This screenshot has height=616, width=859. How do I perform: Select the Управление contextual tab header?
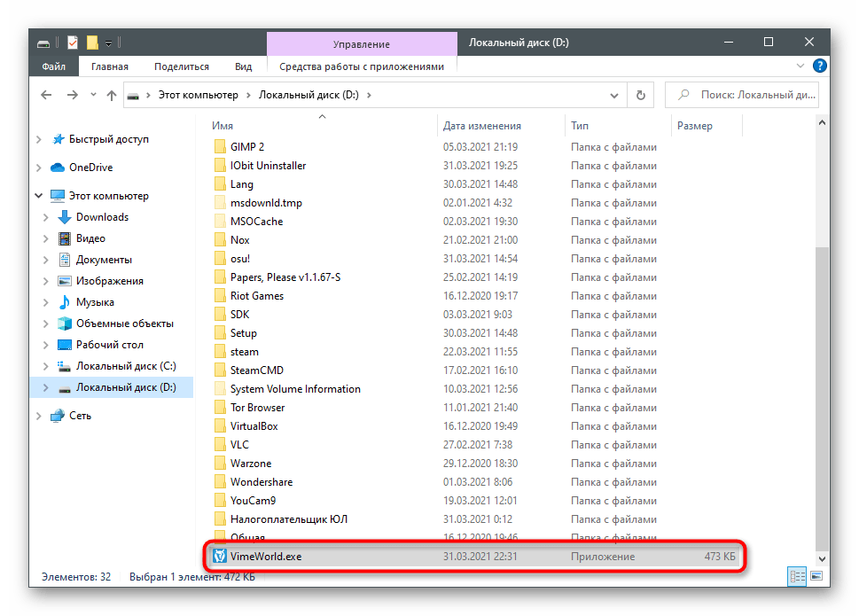[x=362, y=43]
